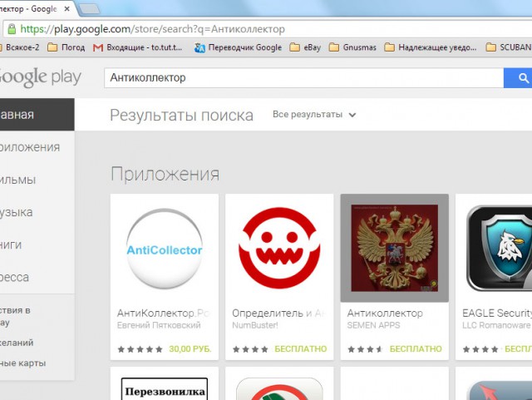Click the Результаты поиска heading
The height and width of the screenshot is (400, 532).
click(181, 115)
